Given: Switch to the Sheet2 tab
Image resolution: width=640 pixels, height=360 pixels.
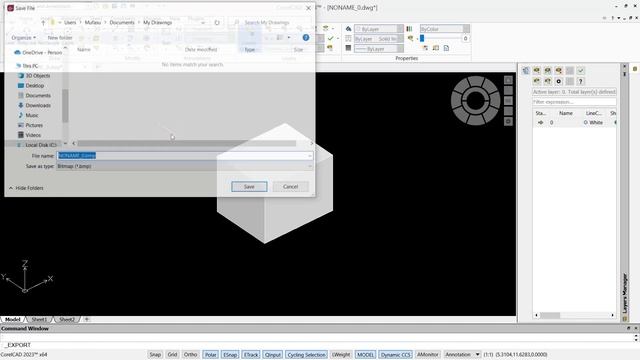Looking at the screenshot, I should click(67, 319).
